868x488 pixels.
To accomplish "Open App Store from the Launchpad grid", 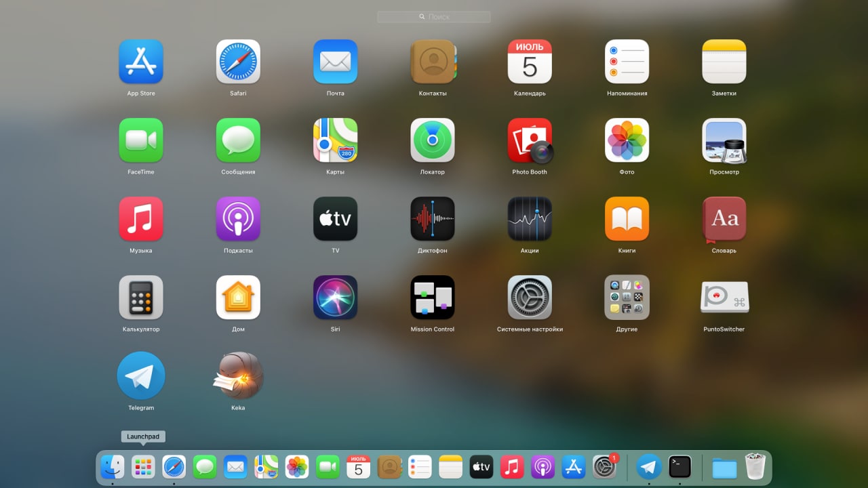I will (141, 61).
